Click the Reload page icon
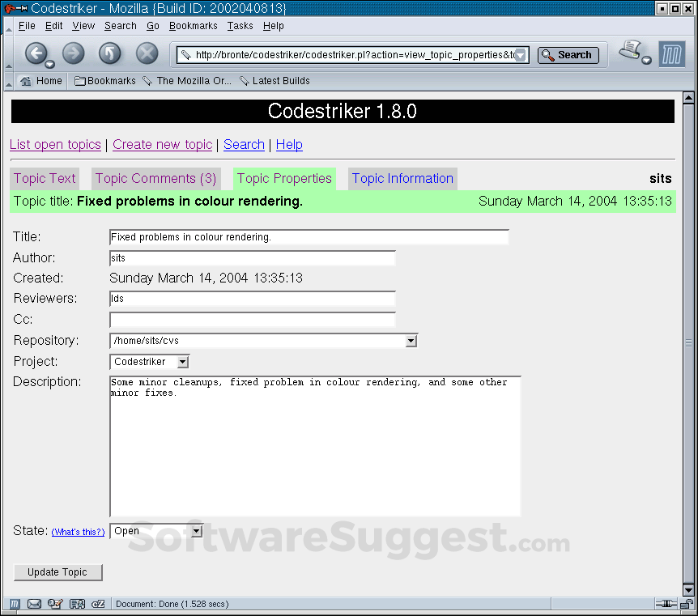The height and width of the screenshot is (616, 698). pyautogui.click(x=112, y=54)
